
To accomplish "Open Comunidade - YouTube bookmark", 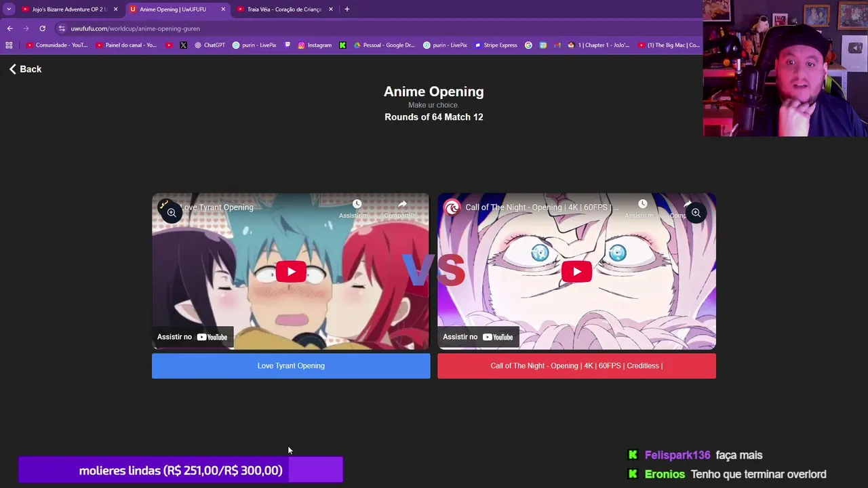I will coord(57,45).
